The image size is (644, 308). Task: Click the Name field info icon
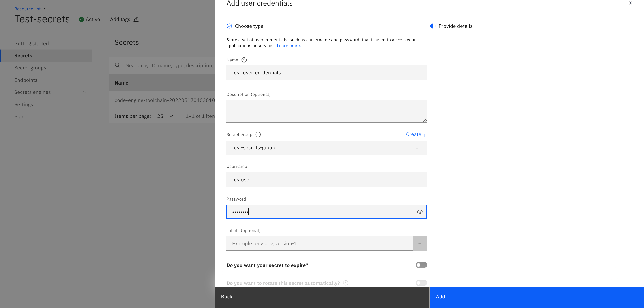[x=244, y=60]
